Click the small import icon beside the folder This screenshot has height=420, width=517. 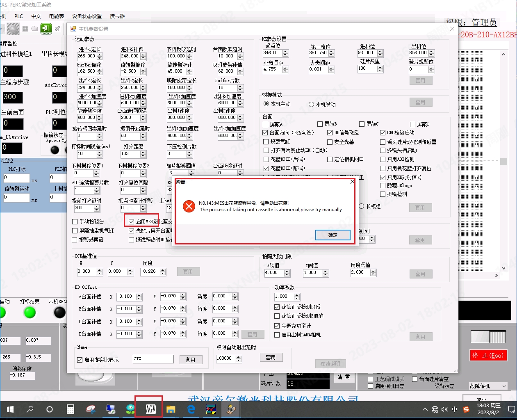point(25,29)
